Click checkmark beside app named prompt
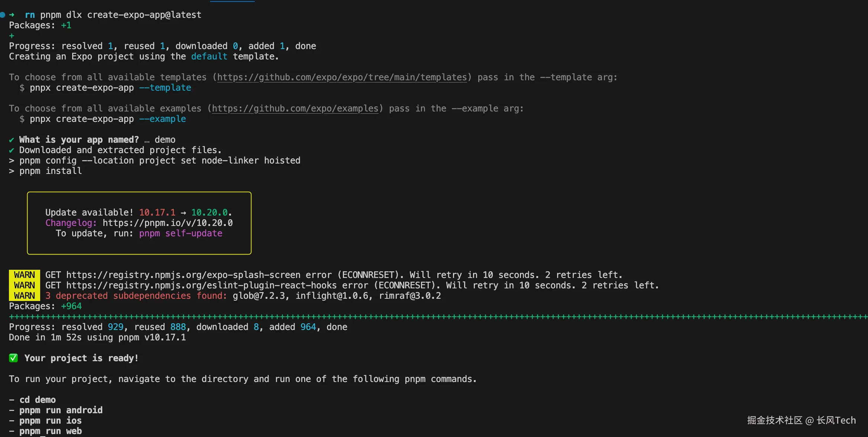The height and width of the screenshot is (437, 868). pos(12,140)
